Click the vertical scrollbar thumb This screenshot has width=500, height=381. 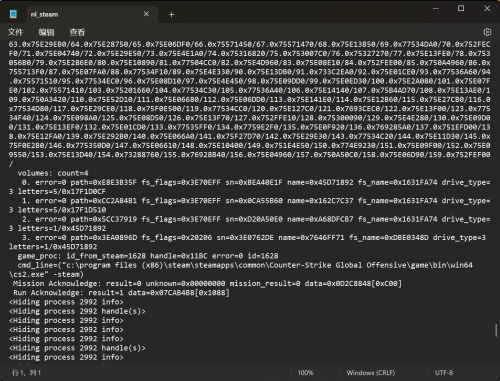(496, 330)
